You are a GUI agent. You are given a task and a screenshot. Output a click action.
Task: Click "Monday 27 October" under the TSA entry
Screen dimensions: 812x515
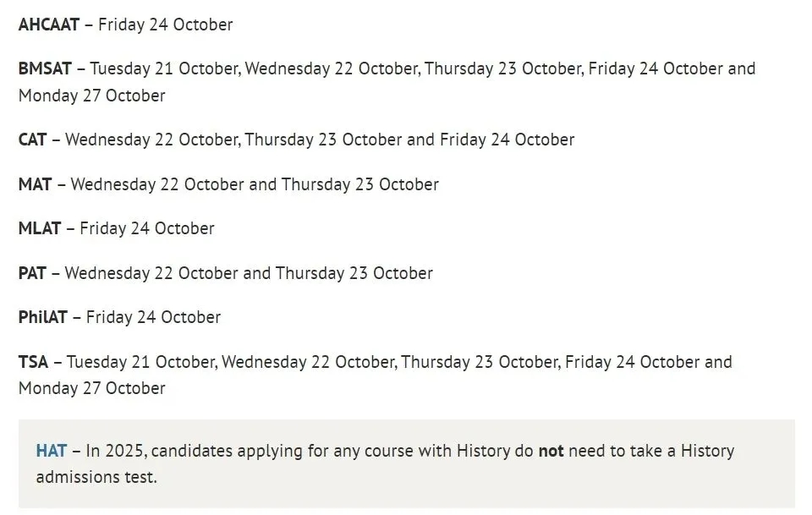coord(91,389)
